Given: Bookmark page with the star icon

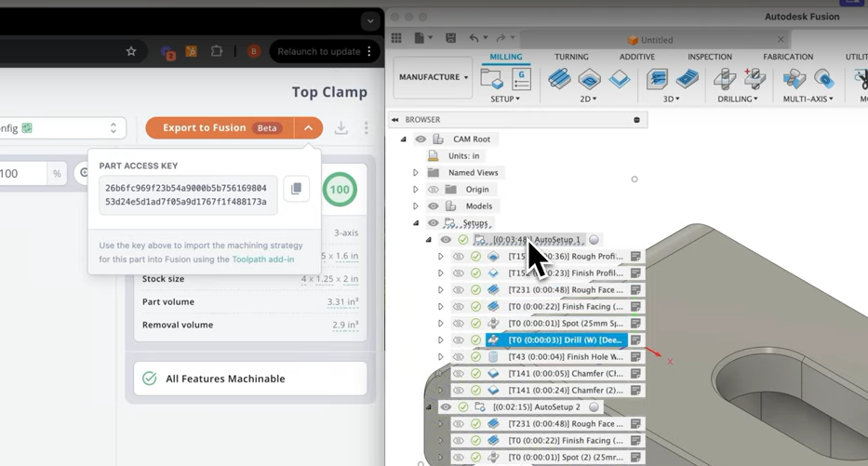Looking at the screenshot, I should click(131, 51).
